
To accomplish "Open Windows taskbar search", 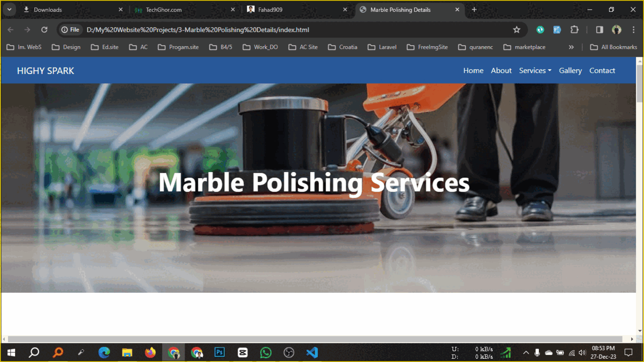I will coord(34,352).
